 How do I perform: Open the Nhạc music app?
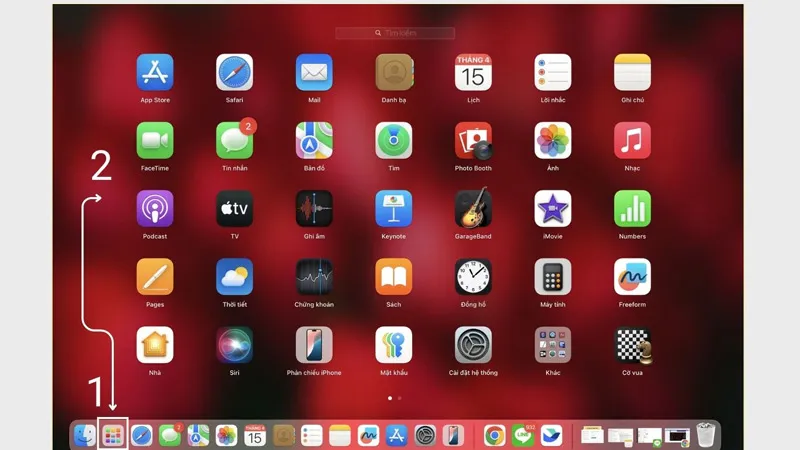pyautogui.click(x=632, y=140)
